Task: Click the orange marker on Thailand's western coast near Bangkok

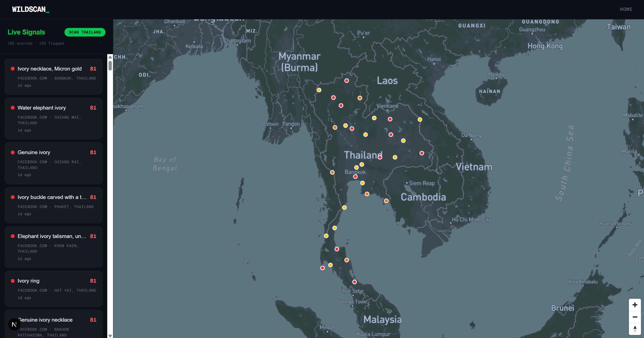Action: 332,172
